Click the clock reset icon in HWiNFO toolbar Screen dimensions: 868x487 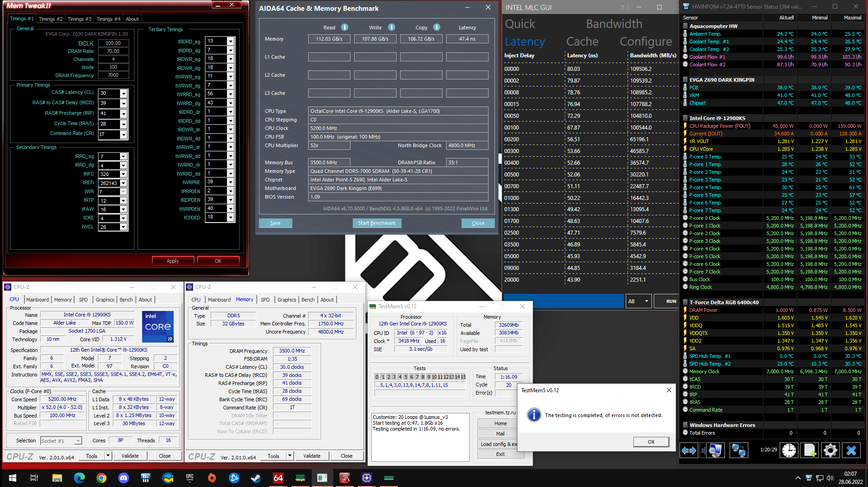(789, 450)
